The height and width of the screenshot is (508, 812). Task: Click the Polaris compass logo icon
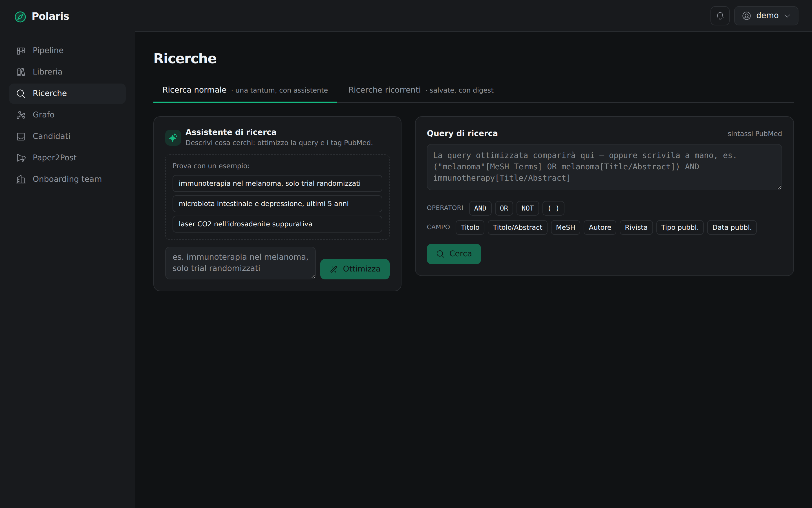coord(21,16)
